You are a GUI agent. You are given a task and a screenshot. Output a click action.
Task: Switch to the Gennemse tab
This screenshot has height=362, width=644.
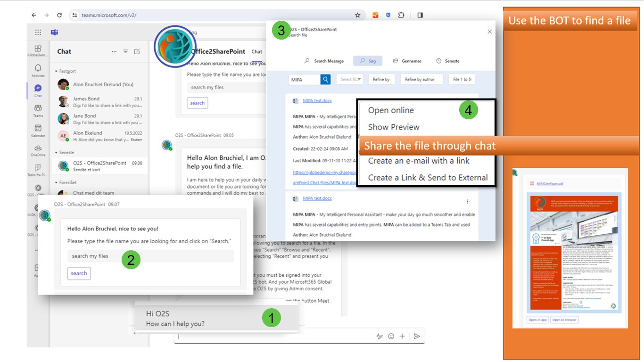click(x=407, y=61)
